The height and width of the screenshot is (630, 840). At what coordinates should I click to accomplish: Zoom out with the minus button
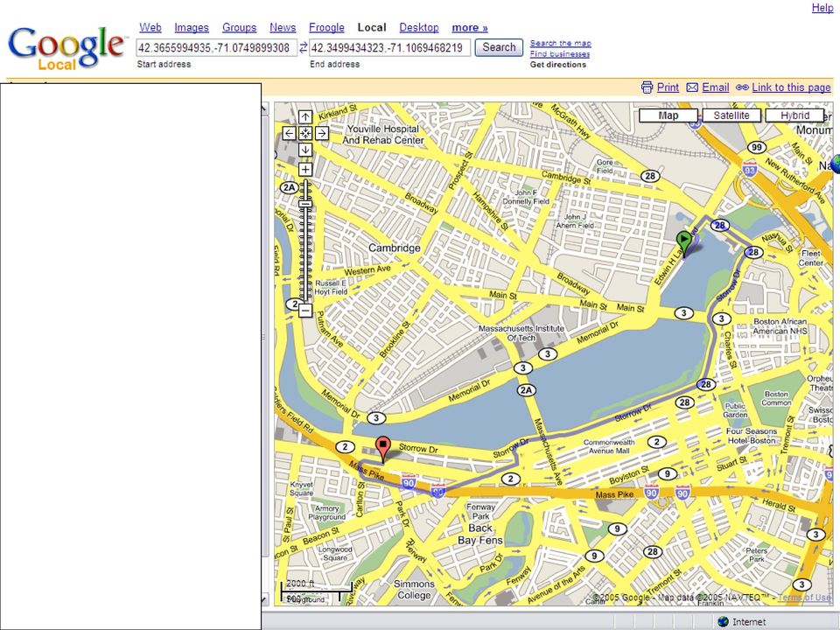click(304, 310)
